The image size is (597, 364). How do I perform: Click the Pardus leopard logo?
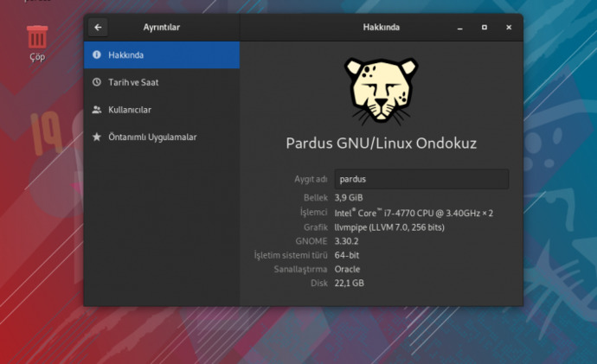(x=381, y=92)
